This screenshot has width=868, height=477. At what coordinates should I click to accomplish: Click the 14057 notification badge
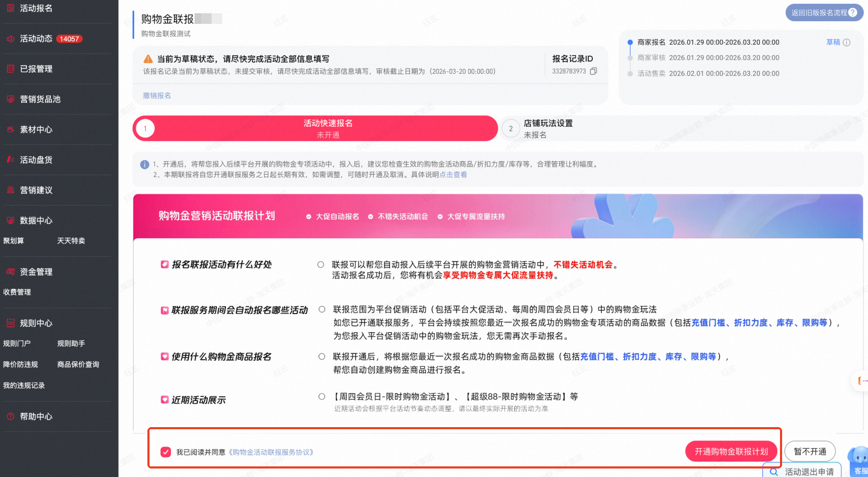(69, 39)
